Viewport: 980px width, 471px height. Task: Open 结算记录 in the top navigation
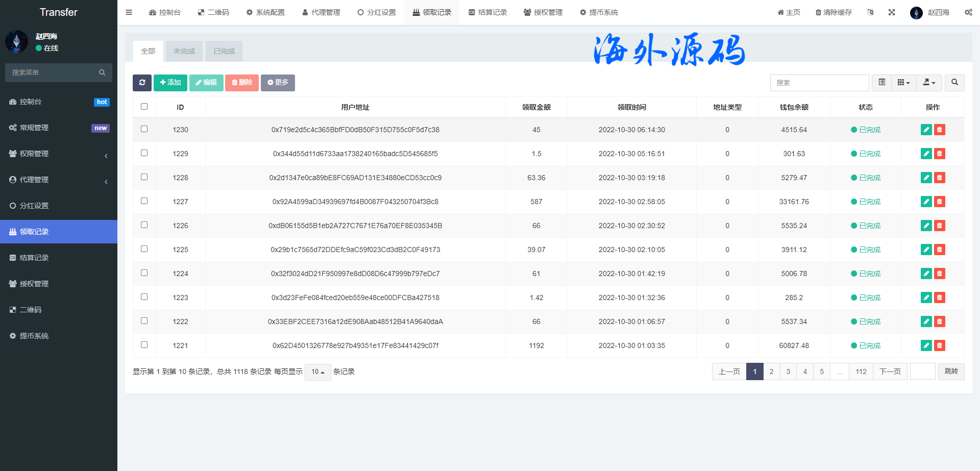point(487,12)
